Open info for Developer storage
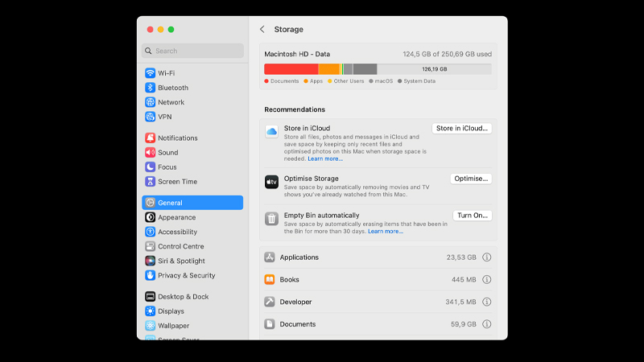 pos(487,302)
